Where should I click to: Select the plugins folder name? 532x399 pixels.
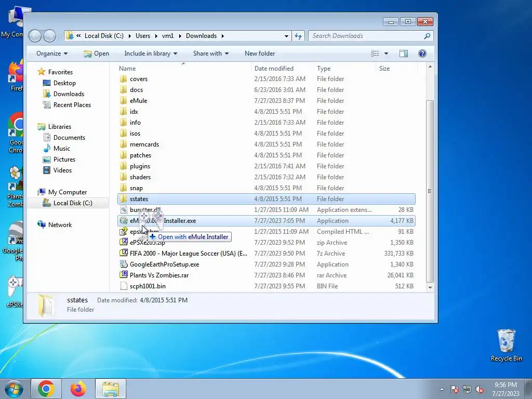click(140, 166)
